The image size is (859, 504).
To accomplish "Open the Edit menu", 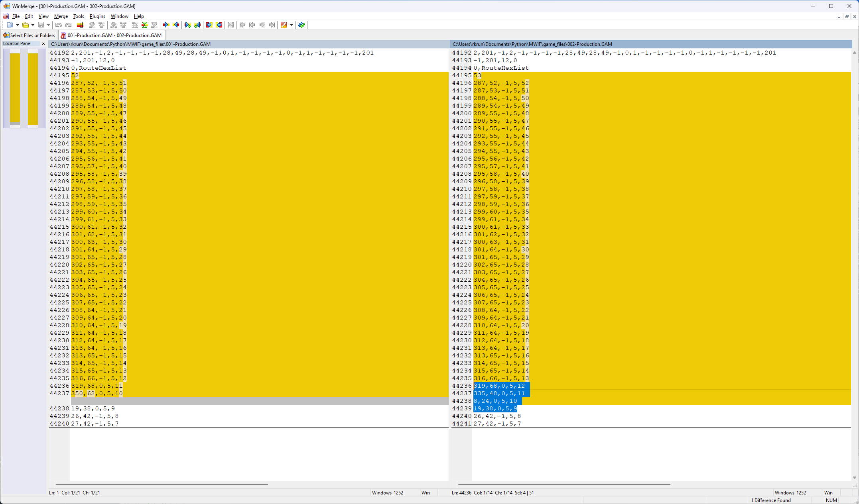I will click(x=29, y=16).
